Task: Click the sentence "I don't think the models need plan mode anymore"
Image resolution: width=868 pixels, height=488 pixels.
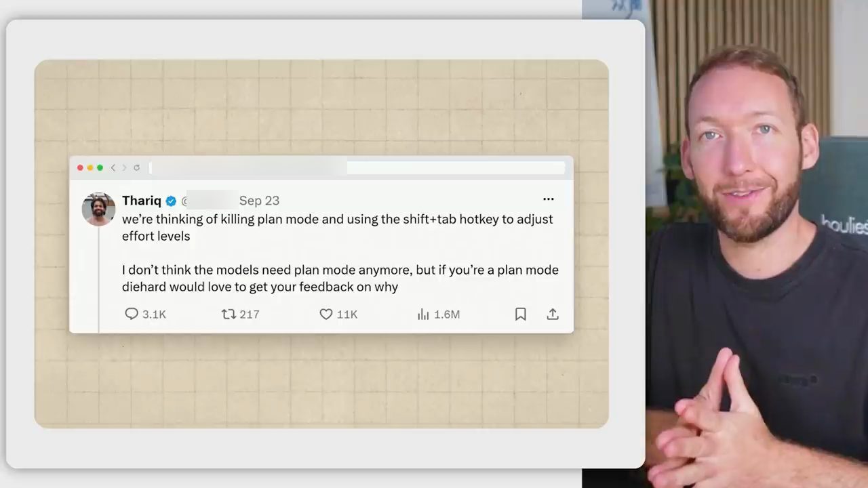Action: (267, 270)
